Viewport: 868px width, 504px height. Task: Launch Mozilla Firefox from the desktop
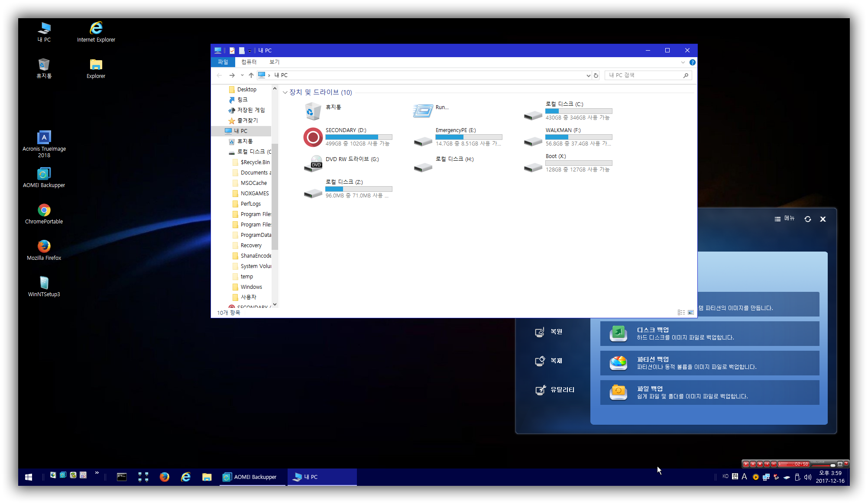pyautogui.click(x=44, y=250)
